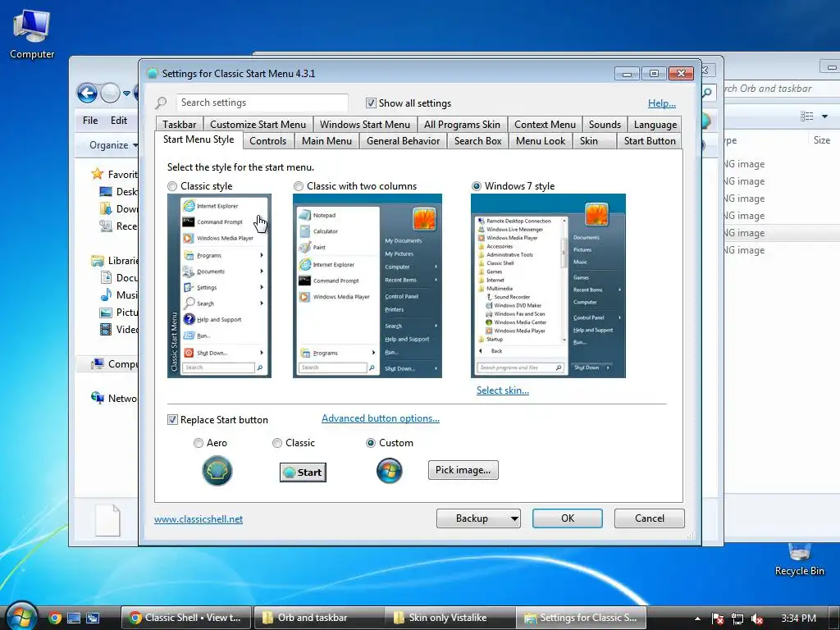The image size is (840, 630).
Task: Choose the Custom start button radio
Action: coord(370,442)
